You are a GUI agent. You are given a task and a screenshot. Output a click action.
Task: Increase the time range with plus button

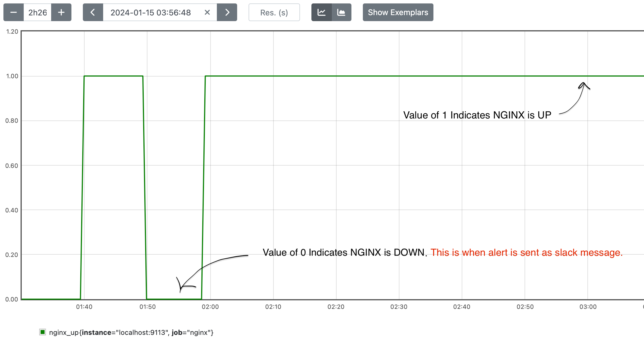[x=61, y=12]
